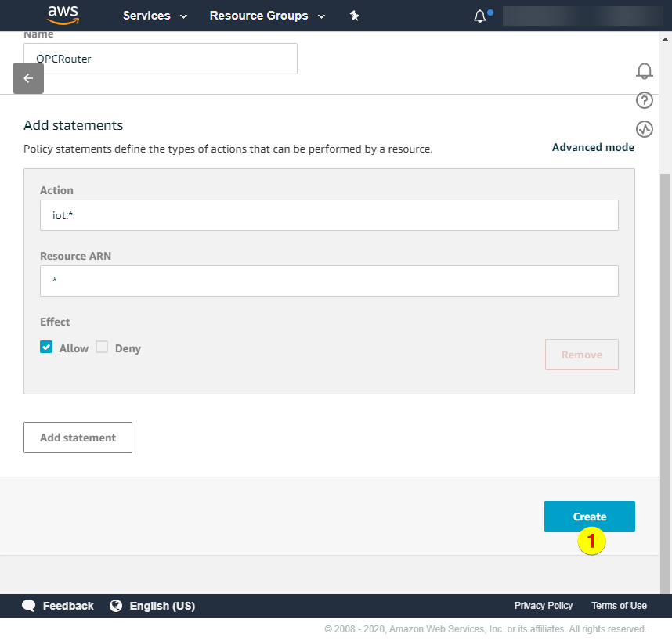This screenshot has height=641, width=672.
Task: Click the back arrow on the left
Action: 27,78
